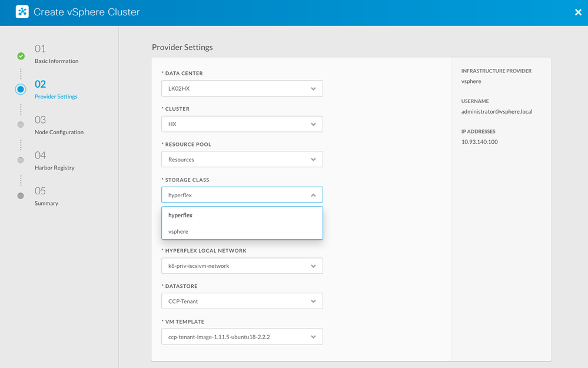
Task: Expand the Resource Pool dropdown
Action: [242, 160]
